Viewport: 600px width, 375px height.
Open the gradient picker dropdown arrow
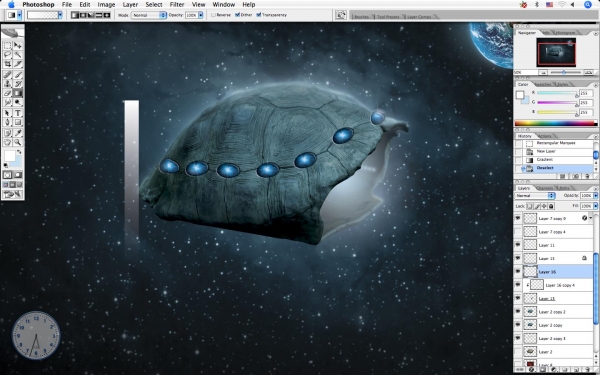(x=60, y=15)
